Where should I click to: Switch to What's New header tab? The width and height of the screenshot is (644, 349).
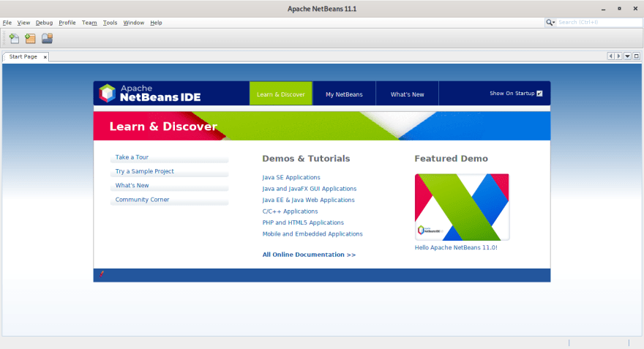(407, 94)
